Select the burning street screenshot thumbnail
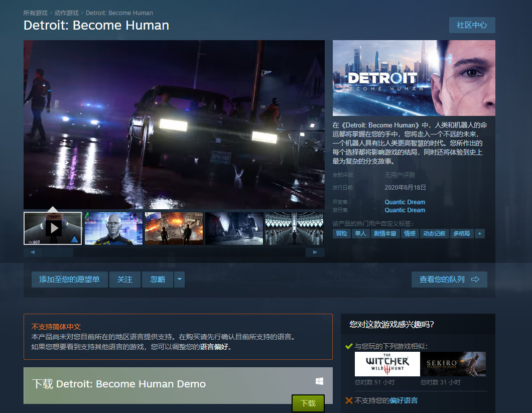 pos(174,228)
